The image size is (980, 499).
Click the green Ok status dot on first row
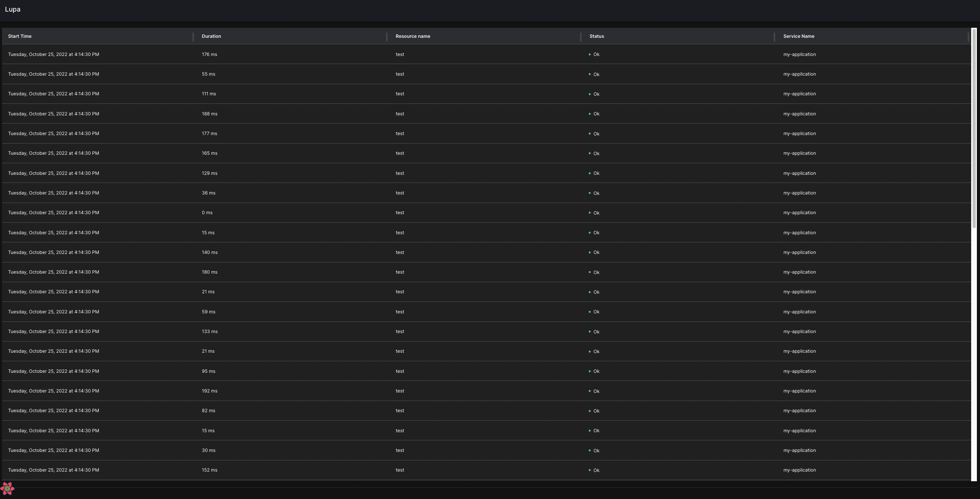[x=590, y=54]
